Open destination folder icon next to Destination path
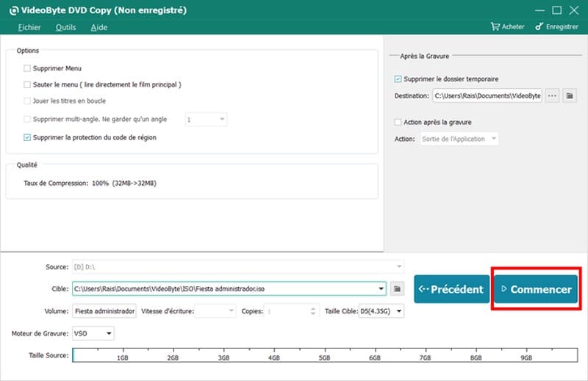588x381 pixels. point(569,95)
